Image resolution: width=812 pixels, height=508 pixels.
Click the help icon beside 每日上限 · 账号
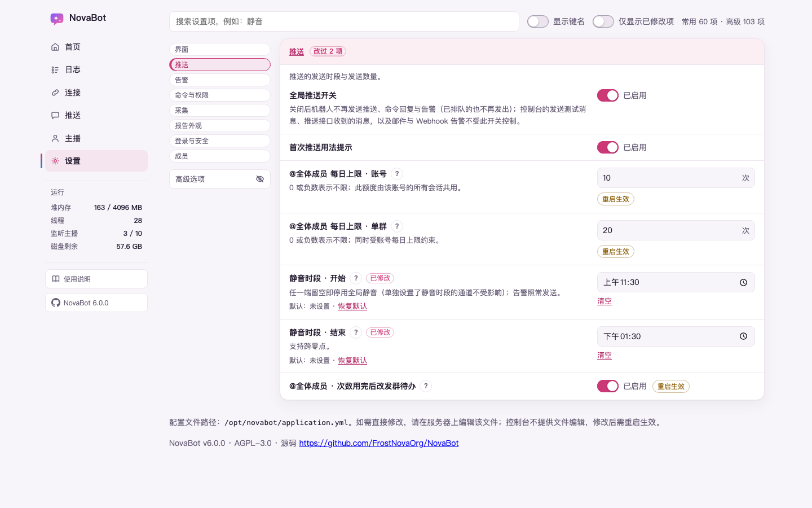[x=397, y=174]
